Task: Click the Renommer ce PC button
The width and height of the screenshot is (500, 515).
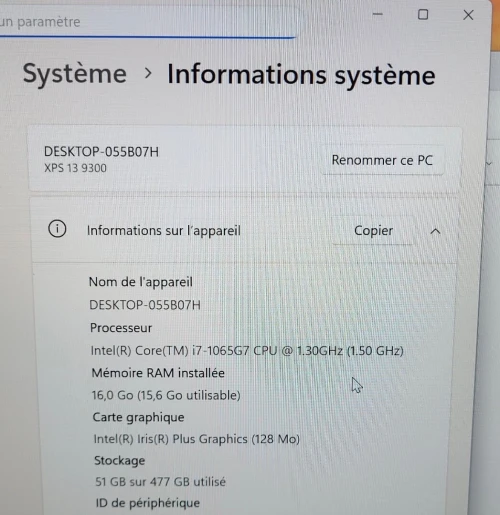Action: (x=382, y=160)
